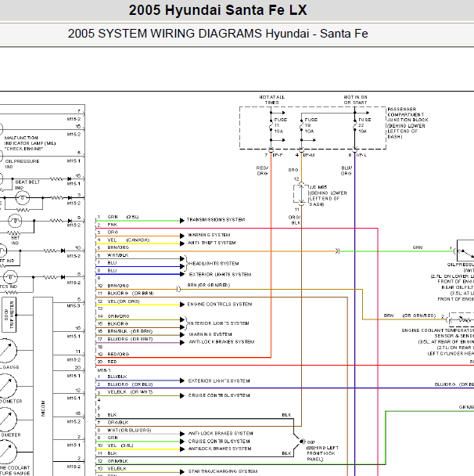474x476 pixels.
Task: Click the GRN wire label near the oil pressure switch
Action: (x=418, y=247)
